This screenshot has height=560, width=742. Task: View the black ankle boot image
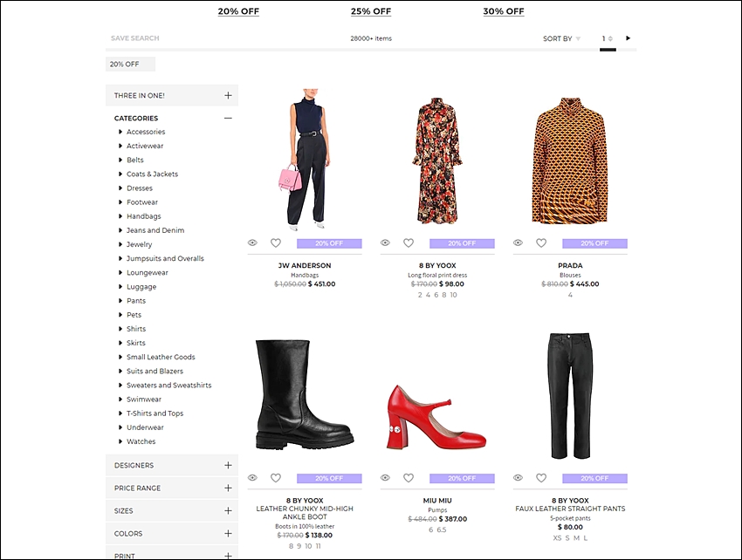click(x=305, y=394)
